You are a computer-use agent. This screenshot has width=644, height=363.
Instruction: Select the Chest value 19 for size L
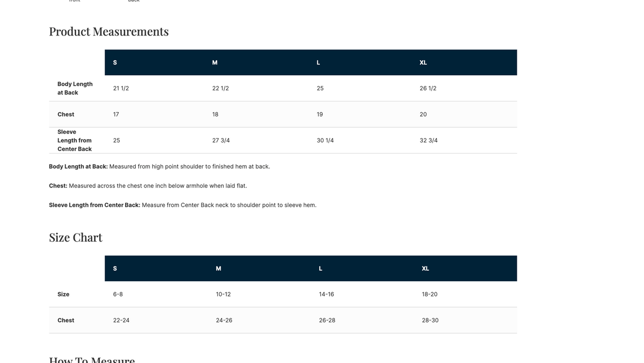(320, 114)
